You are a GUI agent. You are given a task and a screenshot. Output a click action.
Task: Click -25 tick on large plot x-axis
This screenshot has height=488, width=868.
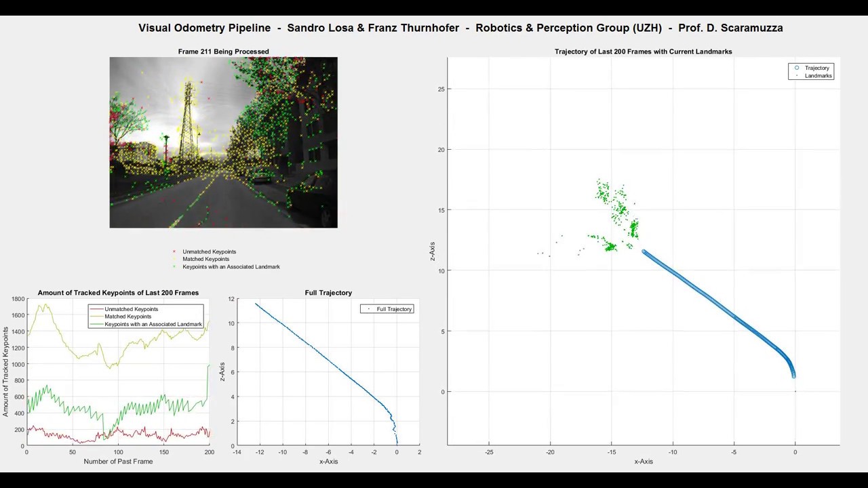tap(489, 451)
